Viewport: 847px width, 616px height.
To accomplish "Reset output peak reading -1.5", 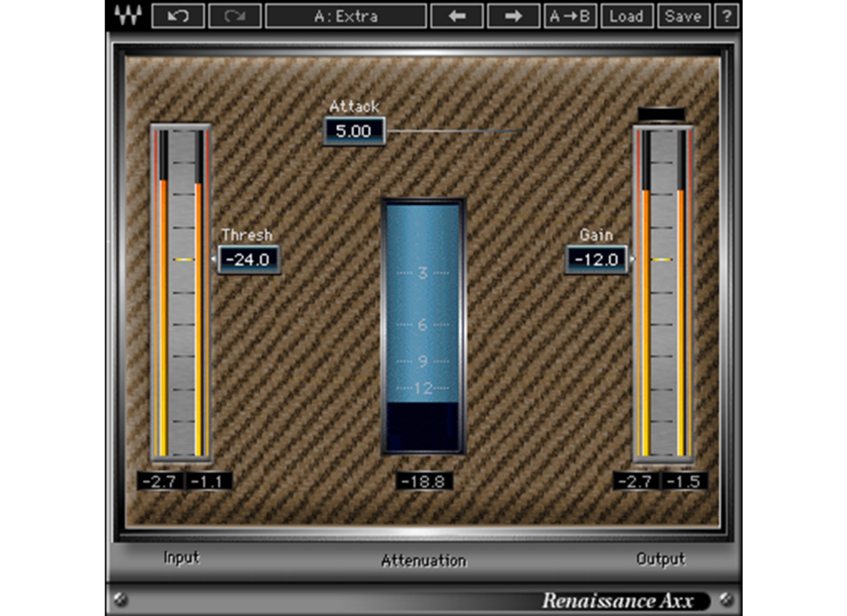I will (684, 482).
